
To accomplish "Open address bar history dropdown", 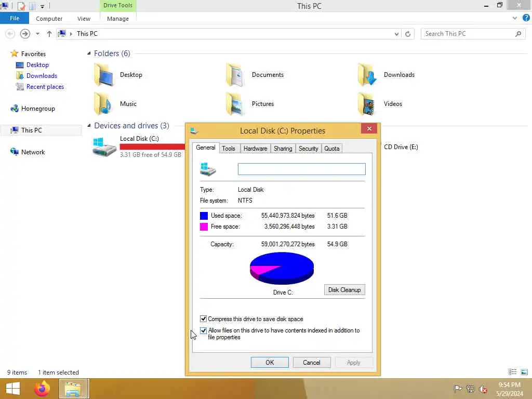I will tap(396, 34).
